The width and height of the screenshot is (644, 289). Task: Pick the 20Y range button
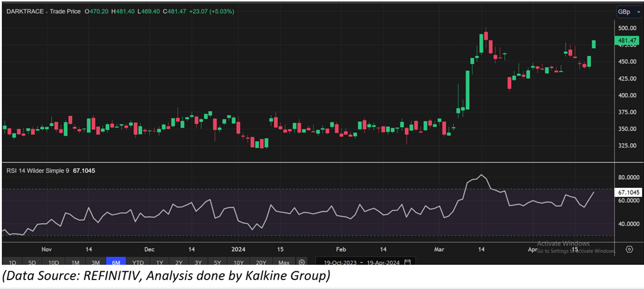coord(261,262)
